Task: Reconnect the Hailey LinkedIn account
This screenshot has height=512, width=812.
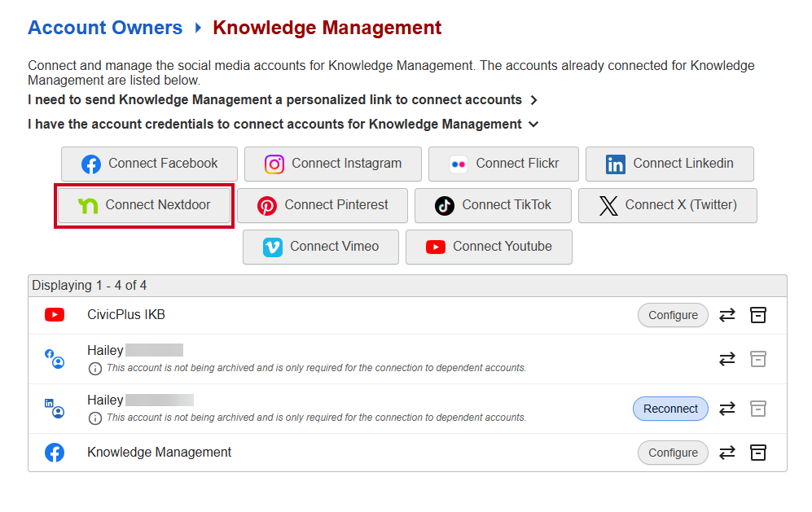Action: (670, 409)
